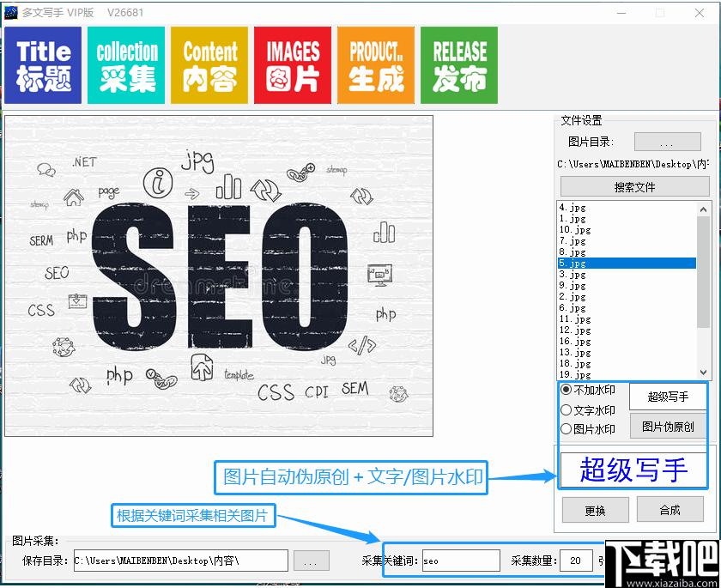Image resolution: width=721 pixels, height=588 pixels.
Task: Click the app icon in title bar
Action: (10, 12)
